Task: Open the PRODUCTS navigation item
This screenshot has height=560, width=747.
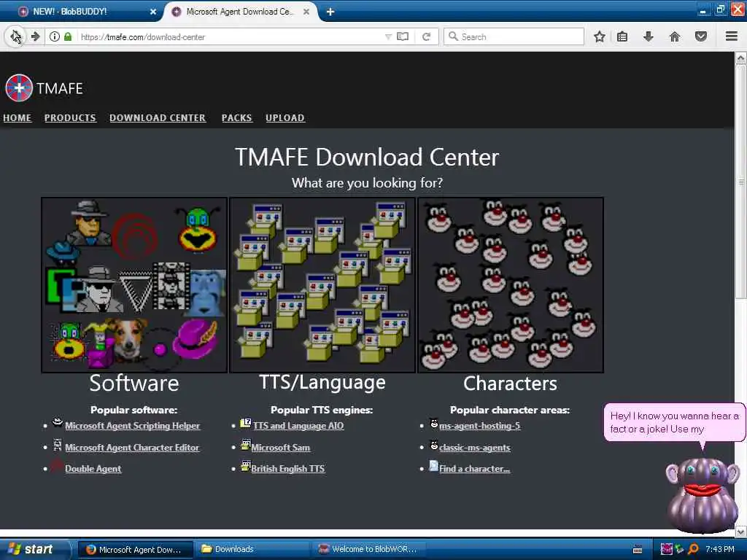Action: 70,117
